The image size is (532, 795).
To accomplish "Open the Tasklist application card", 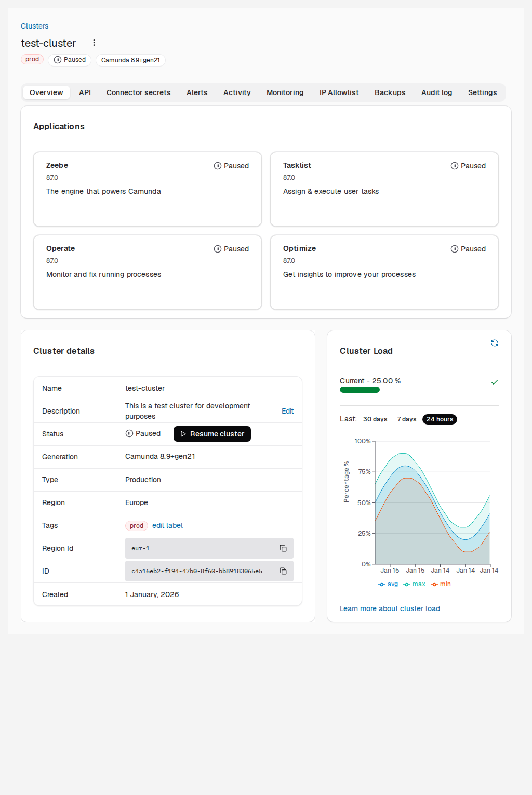I will coord(384,189).
